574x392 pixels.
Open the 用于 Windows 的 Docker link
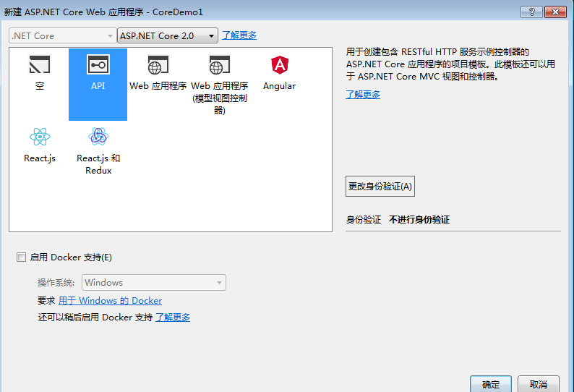[110, 301]
